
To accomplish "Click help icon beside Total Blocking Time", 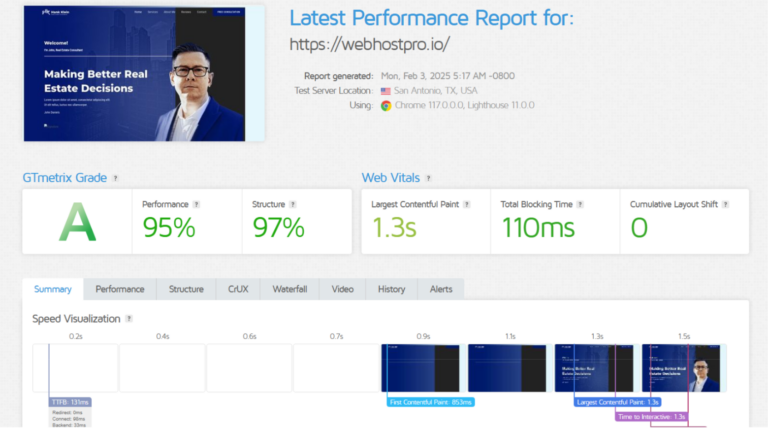I will point(580,204).
